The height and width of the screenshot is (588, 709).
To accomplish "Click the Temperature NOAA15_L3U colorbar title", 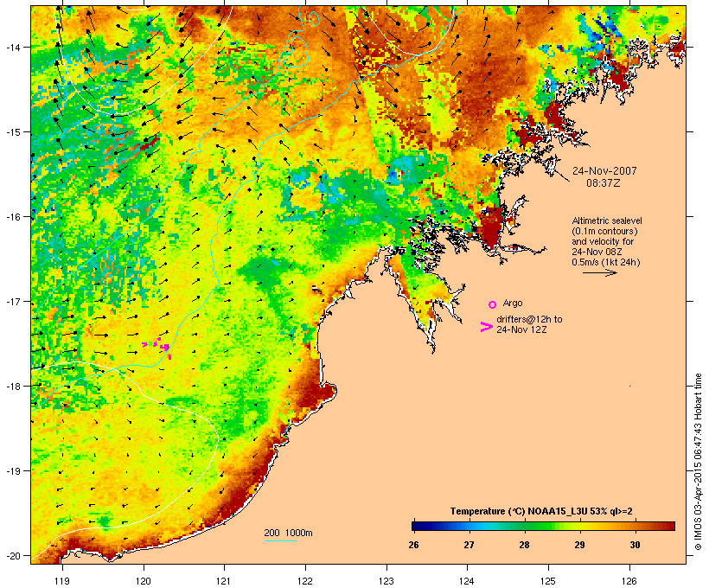I will pyautogui.click(x=541, y=511).
